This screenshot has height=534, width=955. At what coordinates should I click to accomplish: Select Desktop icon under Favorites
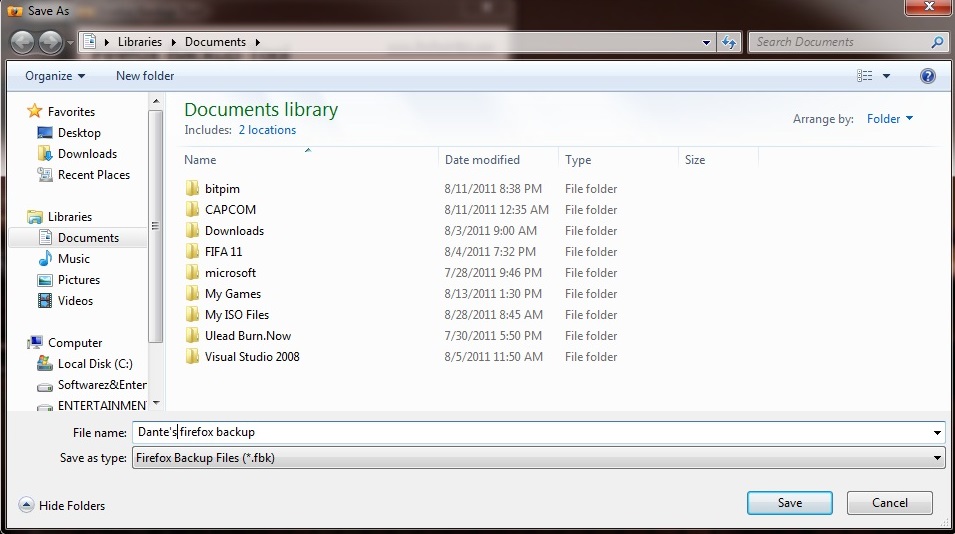45,133
